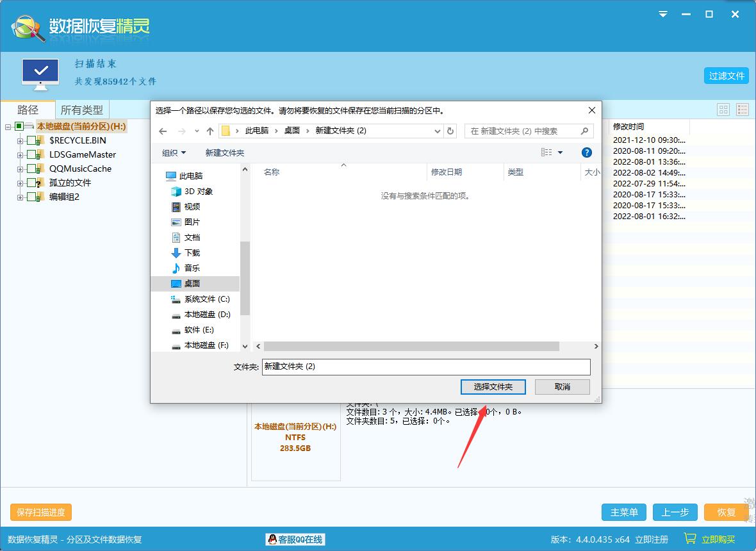Open the view options dropdown in the dialog

tap(548, 152)
